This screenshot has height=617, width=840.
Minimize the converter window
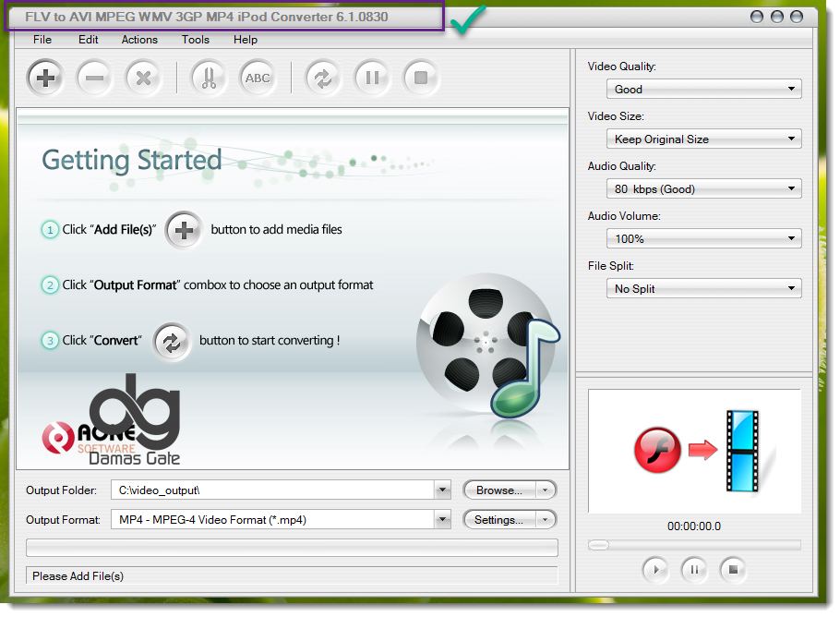click(x=757, y=17)
